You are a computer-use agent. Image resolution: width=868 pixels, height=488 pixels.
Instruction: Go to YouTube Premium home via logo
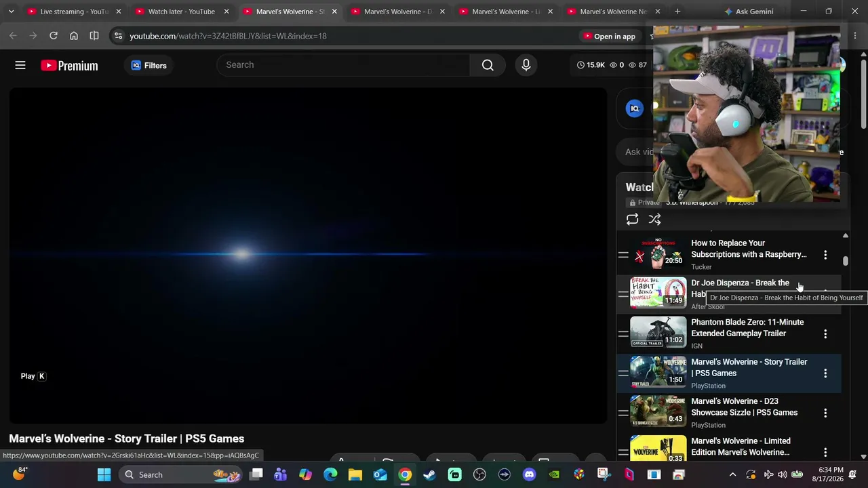click(x=69, y=65)
